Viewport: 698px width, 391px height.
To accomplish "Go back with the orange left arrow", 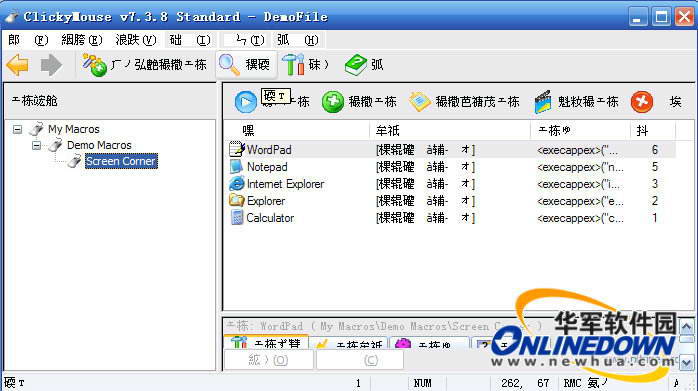I will (x=18, y=65).
